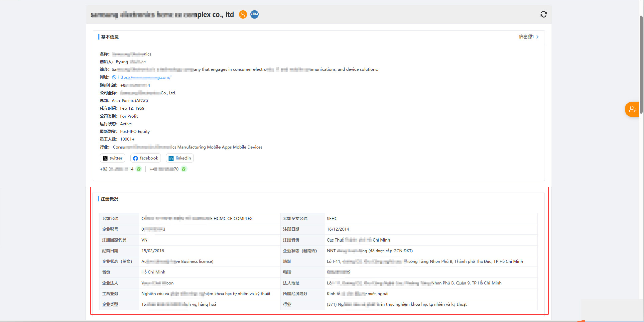This screenshot has width=644, height=322.
Task: Select the SEHC company English name cell
Action: (332, 219)
